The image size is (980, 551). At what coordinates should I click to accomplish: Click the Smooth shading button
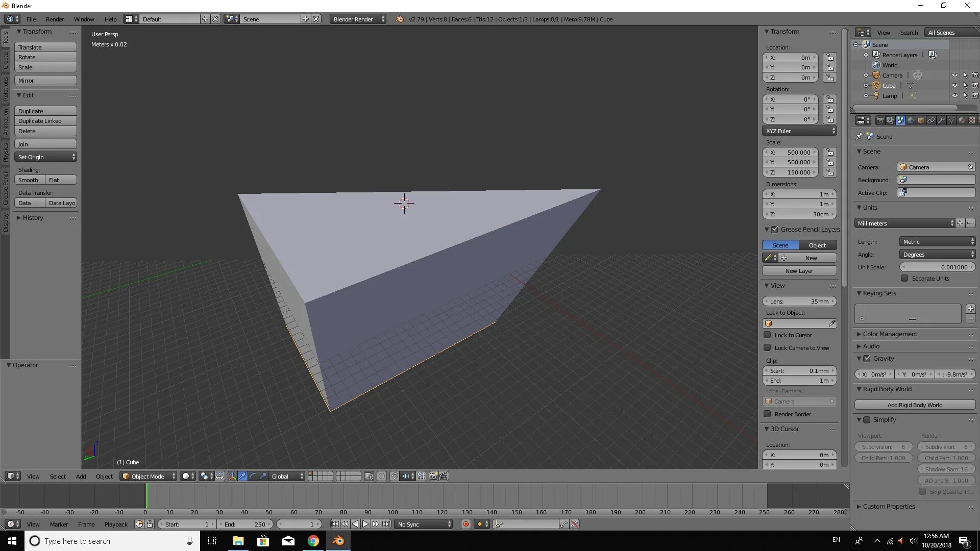29,180
